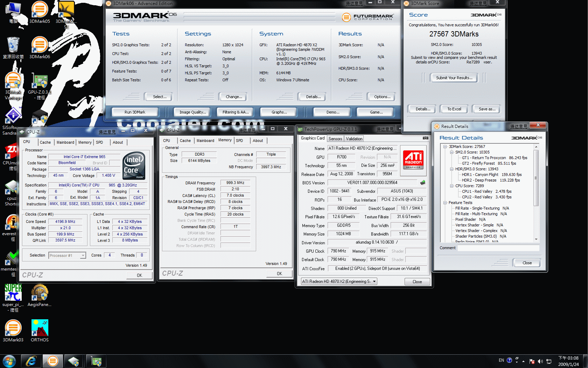Open SPD tab in Memory CPU-Z window

click(x=239, y=141)
